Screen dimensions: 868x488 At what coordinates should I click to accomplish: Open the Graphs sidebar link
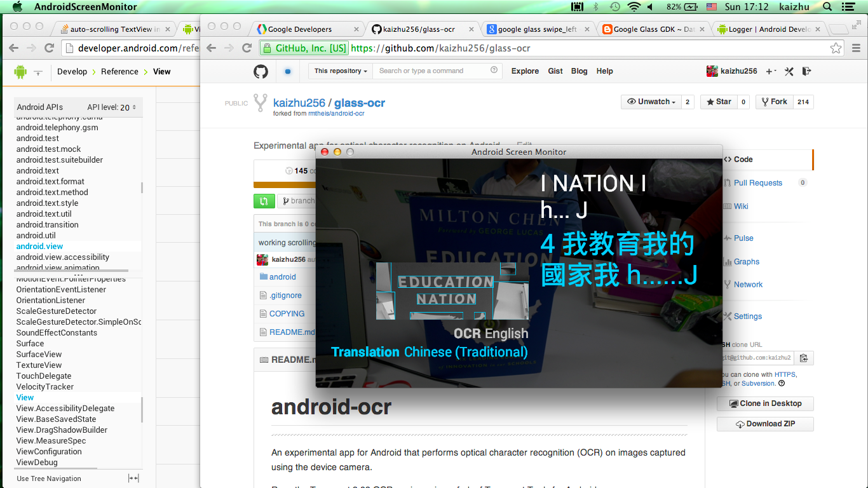point(747,262)
